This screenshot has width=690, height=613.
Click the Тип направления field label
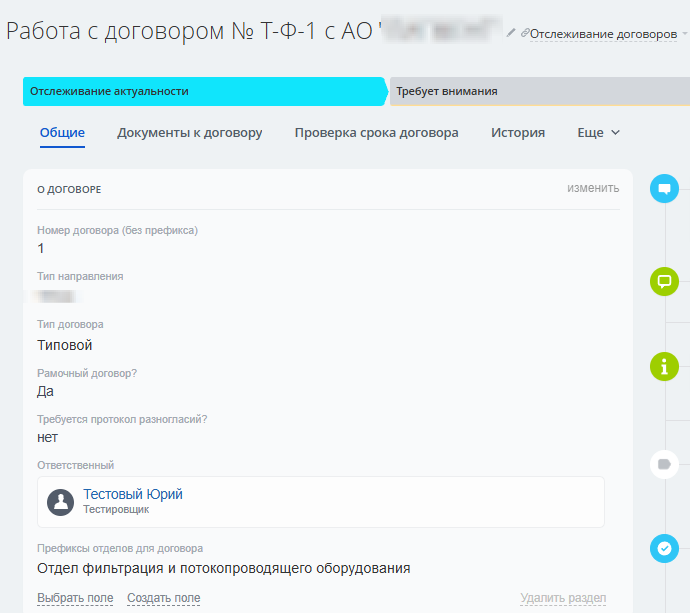tap(80, 276)
